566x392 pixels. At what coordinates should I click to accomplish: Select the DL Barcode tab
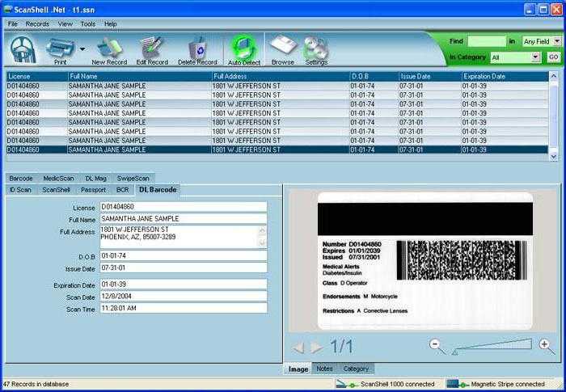tap(158, 189)
